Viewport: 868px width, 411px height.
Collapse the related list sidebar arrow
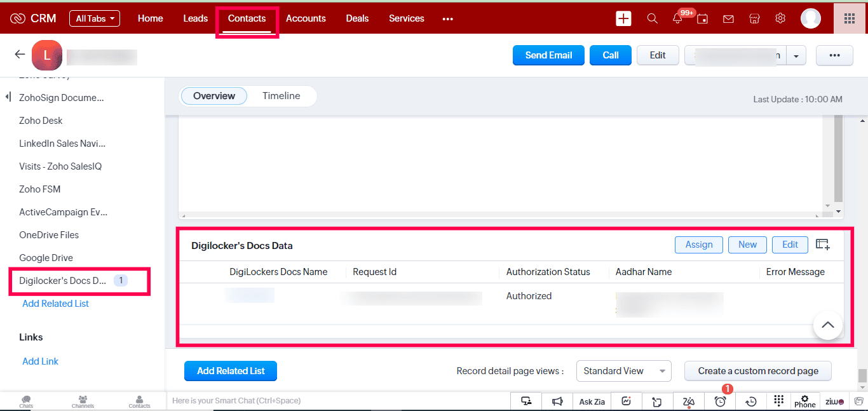coord(8,97)
